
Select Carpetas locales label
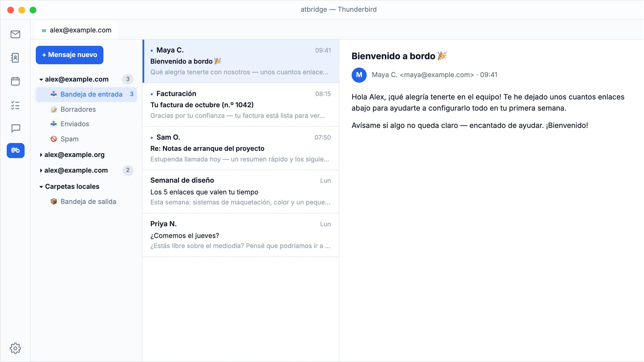click(72, 186)
